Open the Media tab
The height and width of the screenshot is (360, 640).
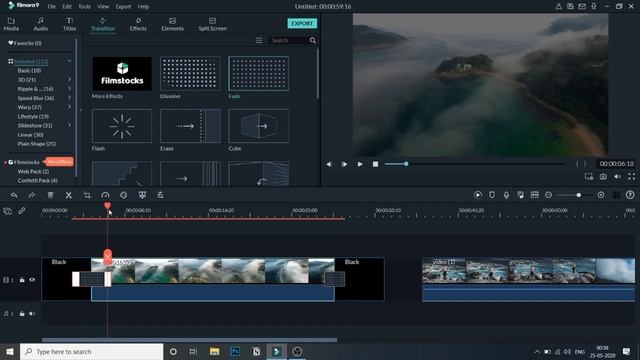click(x=11, y=24)
